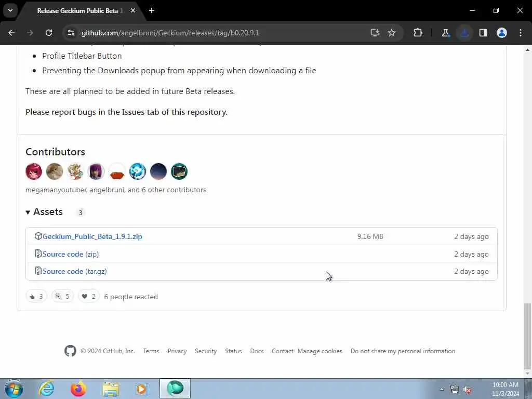Viewport: 532px width, 399px height.
Task: Open the dark sunset contributor avatar
Action: [158, 171]
